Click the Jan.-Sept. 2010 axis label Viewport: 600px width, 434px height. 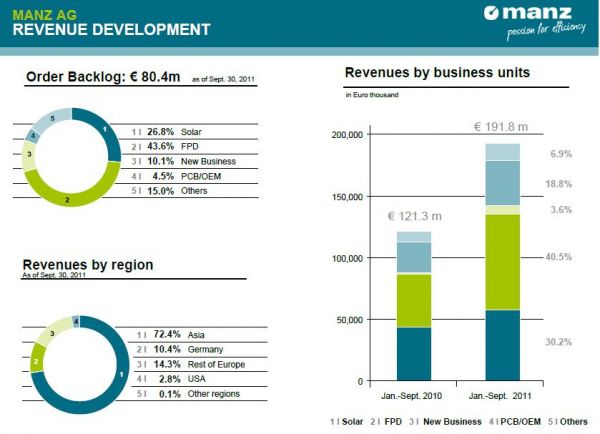point(413,397)
